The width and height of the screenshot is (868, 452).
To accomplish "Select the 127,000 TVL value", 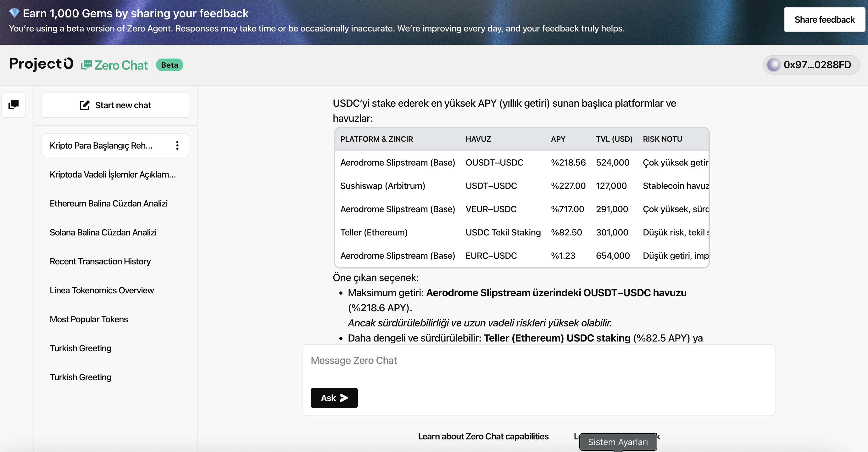I will [611, 186].
